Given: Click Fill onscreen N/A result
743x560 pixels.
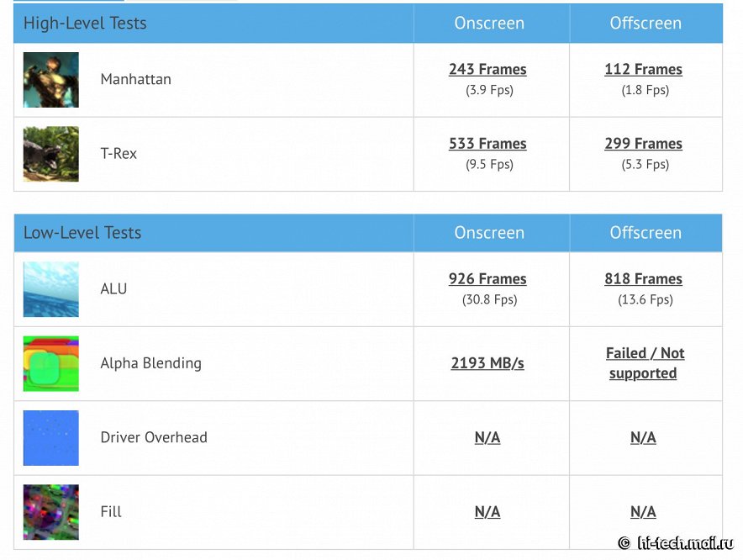Looking at the screenshot, I should point(487,511).
